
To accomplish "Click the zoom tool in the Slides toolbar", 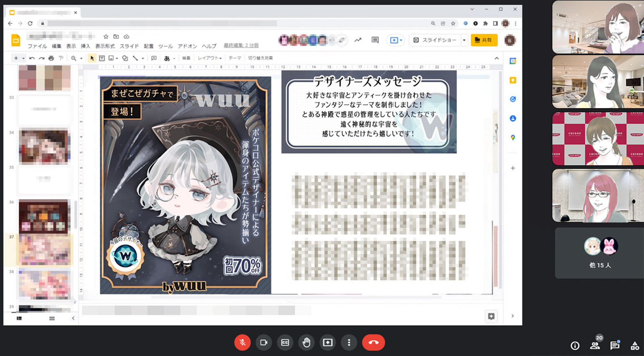I will tap(74, 58).
